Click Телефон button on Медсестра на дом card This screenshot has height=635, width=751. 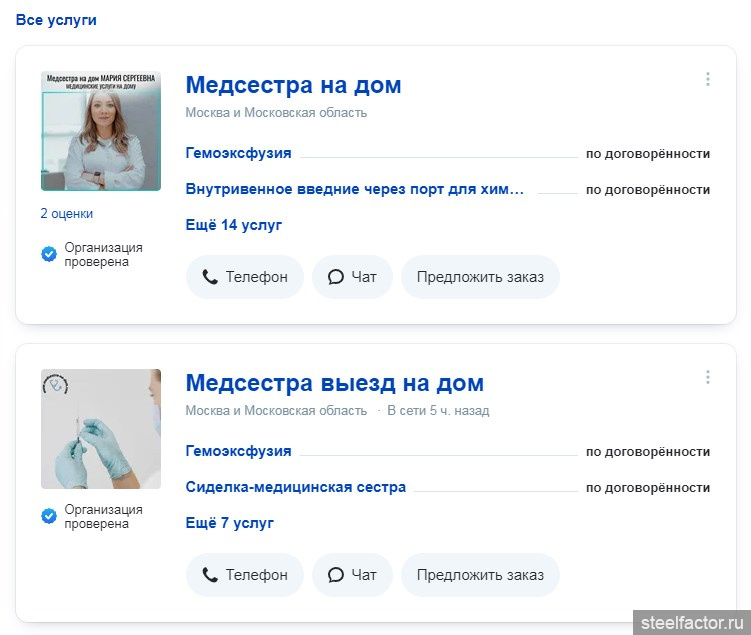pos(245,277)
